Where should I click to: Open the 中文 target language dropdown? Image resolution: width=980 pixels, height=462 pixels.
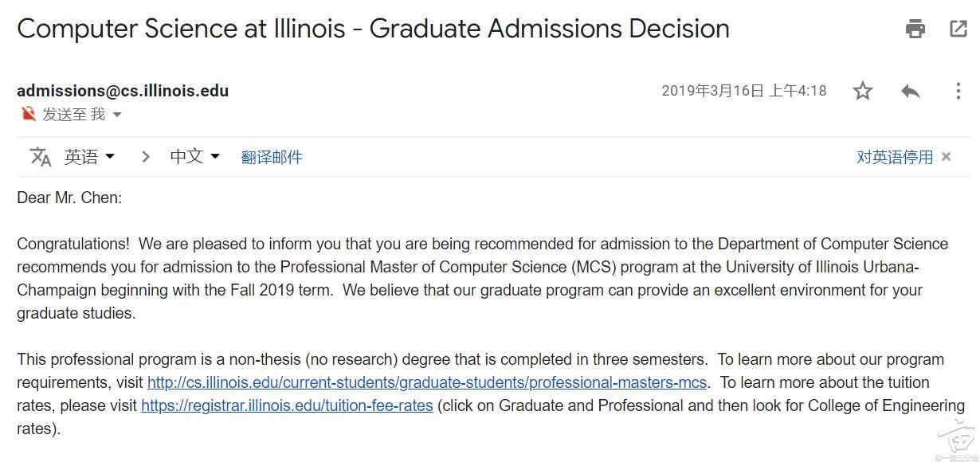click(194, 157)
